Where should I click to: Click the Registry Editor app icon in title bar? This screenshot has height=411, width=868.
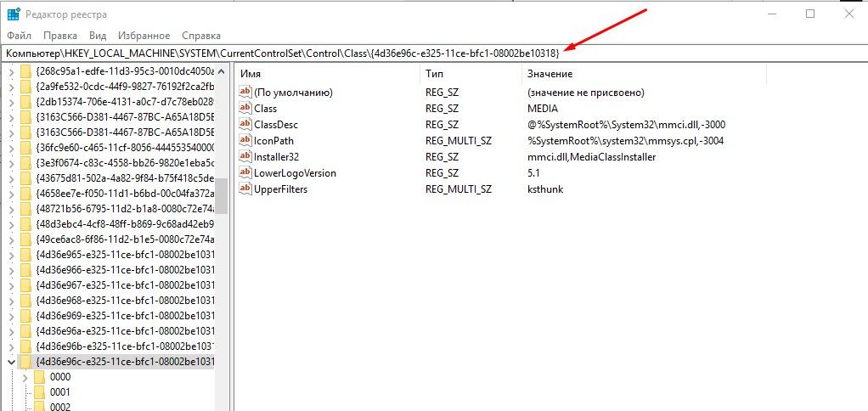point(14,14)
